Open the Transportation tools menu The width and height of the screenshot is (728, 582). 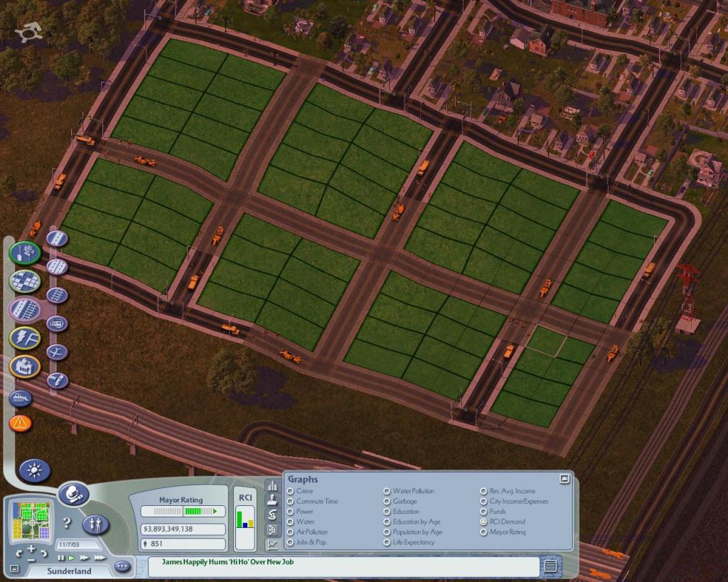(x=25, y=310)
